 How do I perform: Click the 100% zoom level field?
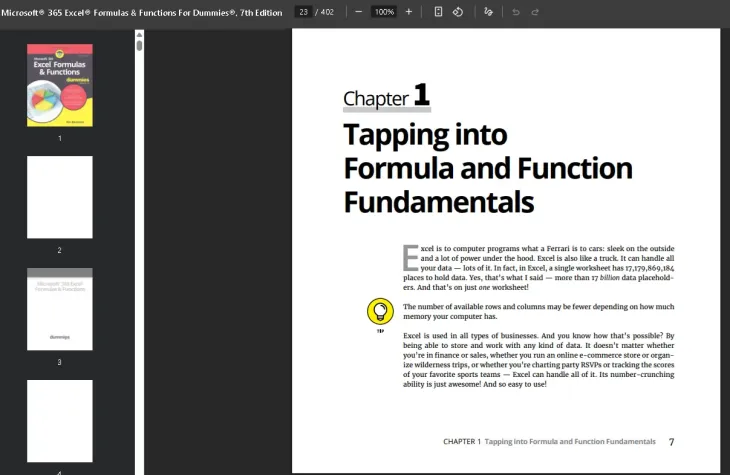(x=384, y=12)
